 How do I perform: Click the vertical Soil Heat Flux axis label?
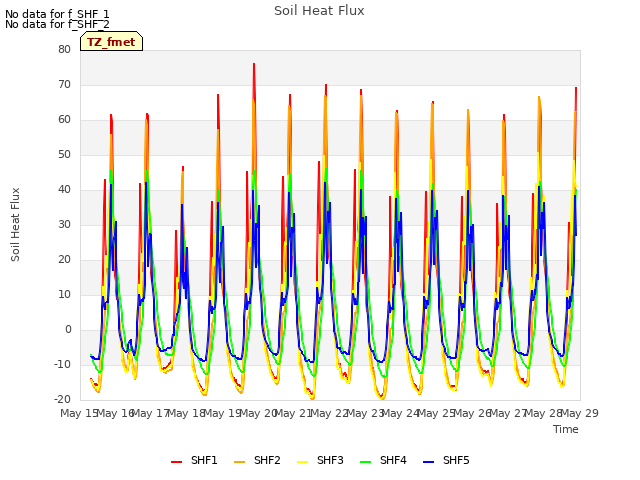15,224
